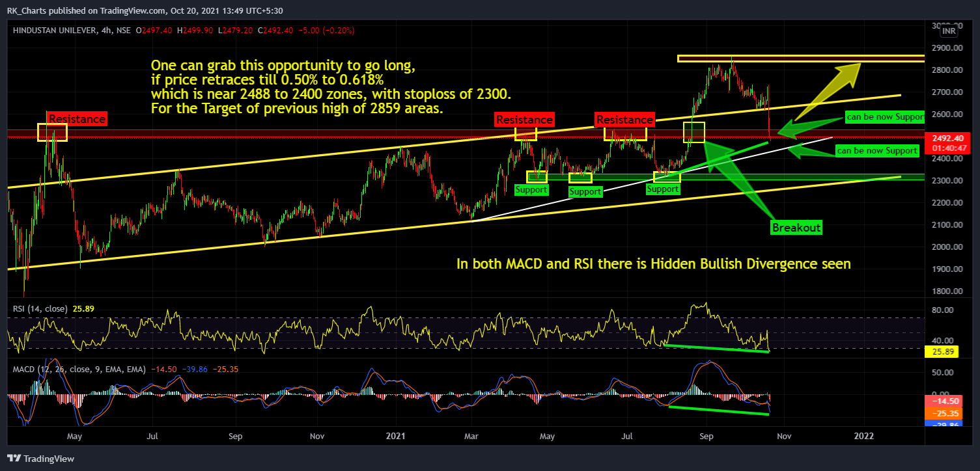
Task: Click the 'For the Target of previous high' line
Action: pos(297,109)
